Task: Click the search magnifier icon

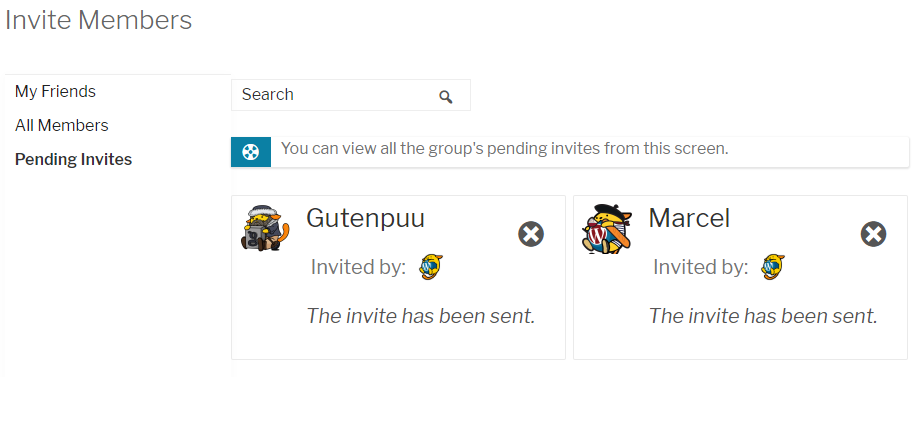Action: point(446,97)
